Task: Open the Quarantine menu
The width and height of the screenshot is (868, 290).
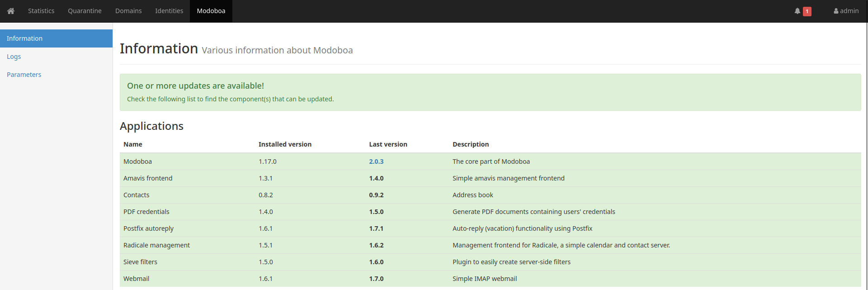Action: 85,11
